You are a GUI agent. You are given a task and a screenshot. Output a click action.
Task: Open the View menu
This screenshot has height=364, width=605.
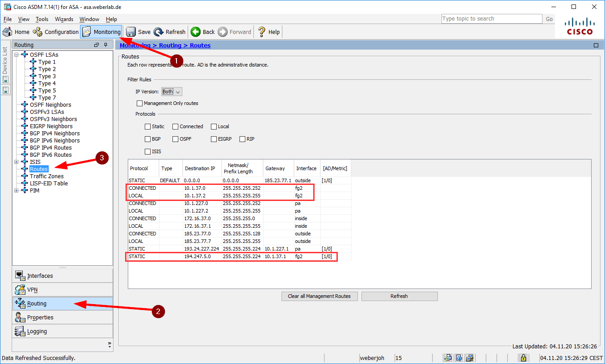coord(24,19)
